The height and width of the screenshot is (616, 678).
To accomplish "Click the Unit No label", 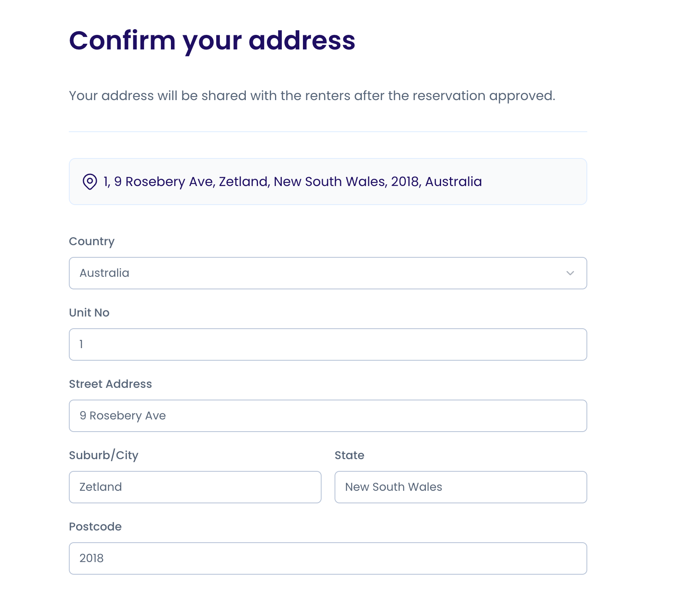I will 89,312.
